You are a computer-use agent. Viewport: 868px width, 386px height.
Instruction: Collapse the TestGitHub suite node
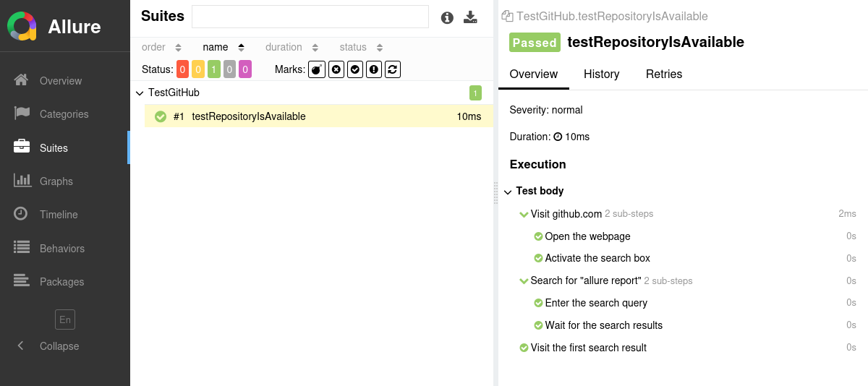[140, 93]
